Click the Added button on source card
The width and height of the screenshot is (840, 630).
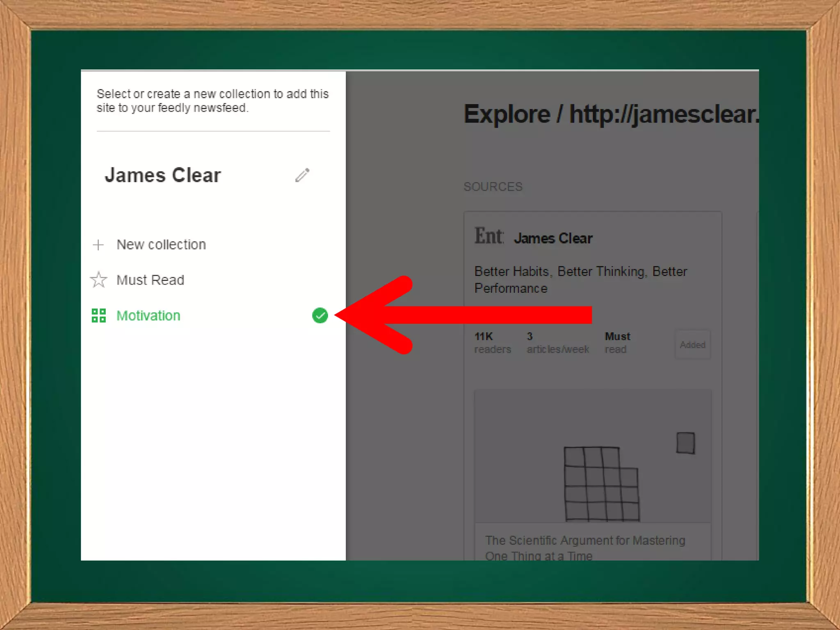[692, 345]
